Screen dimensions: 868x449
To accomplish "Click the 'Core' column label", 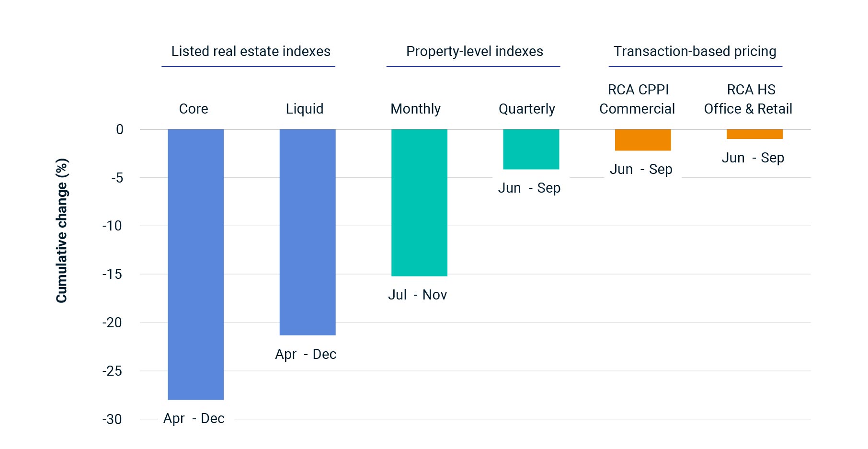I will (194, 109).
